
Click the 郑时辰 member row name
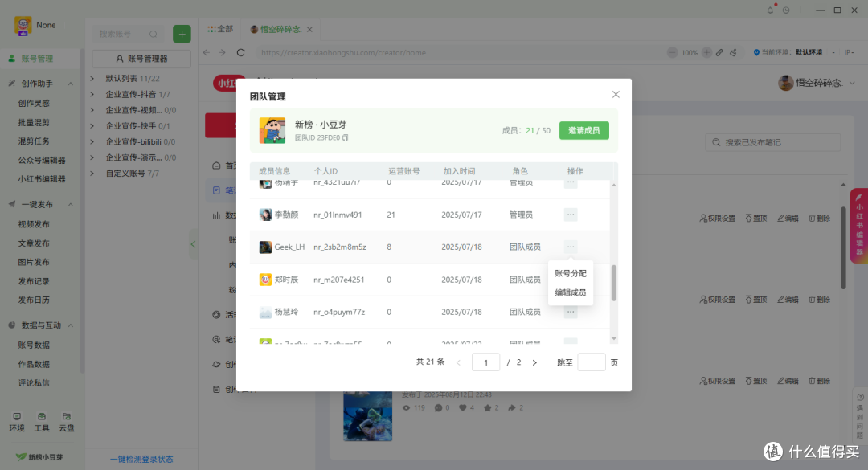(x=286, y=280)
